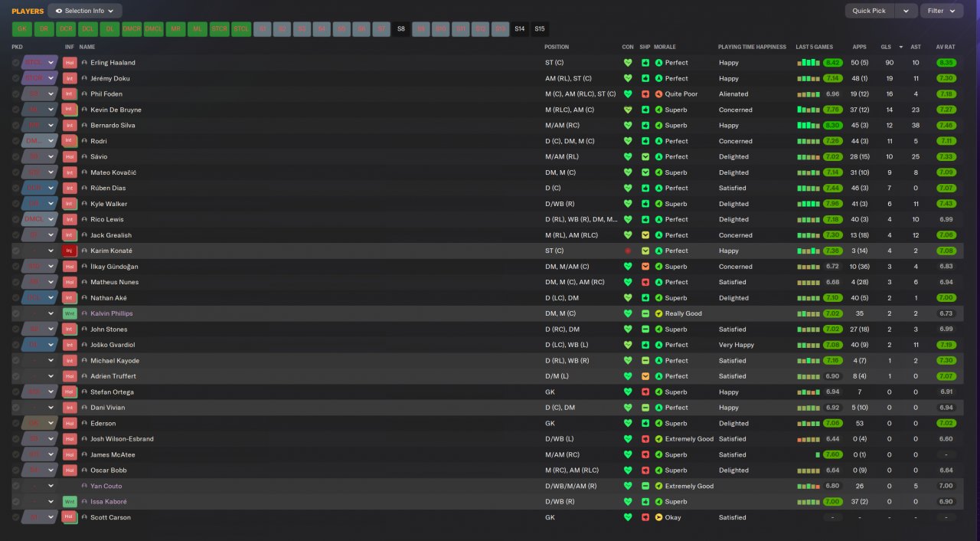Toggle the picked checkmark for Joško Gvardiol
The image size is (980, 541).
coord(16,345)
